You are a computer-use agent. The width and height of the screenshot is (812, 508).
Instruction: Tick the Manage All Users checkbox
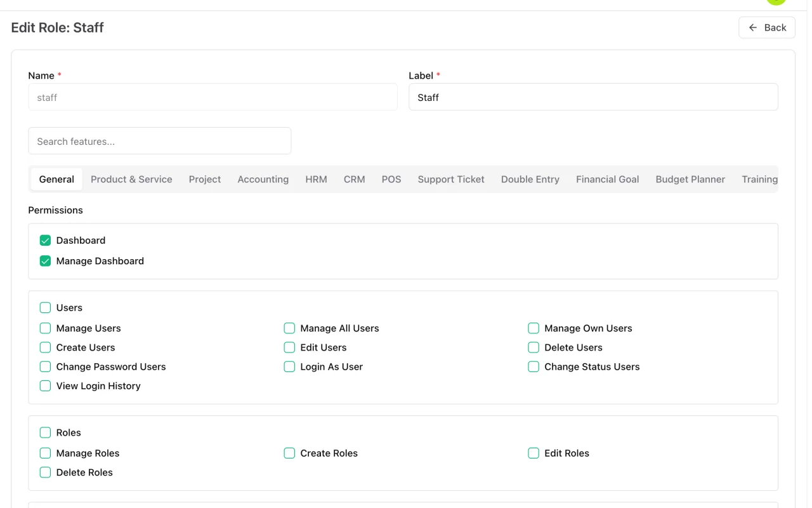(x=289, y=328)
